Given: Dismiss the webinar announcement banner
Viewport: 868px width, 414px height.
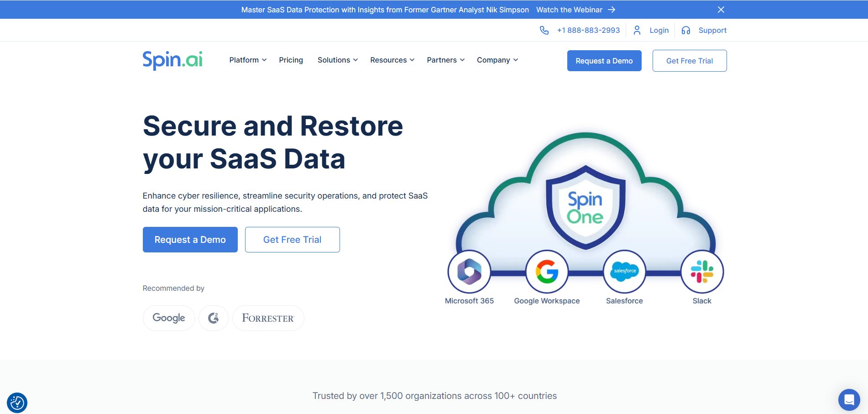Looking at the screenshot, I should pos(721,10).
